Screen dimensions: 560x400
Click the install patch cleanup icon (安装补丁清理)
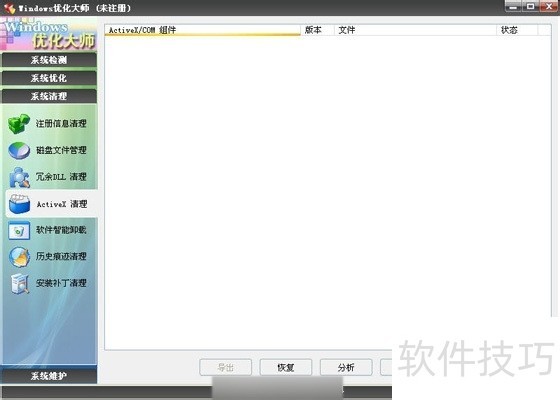coord(19,284)
